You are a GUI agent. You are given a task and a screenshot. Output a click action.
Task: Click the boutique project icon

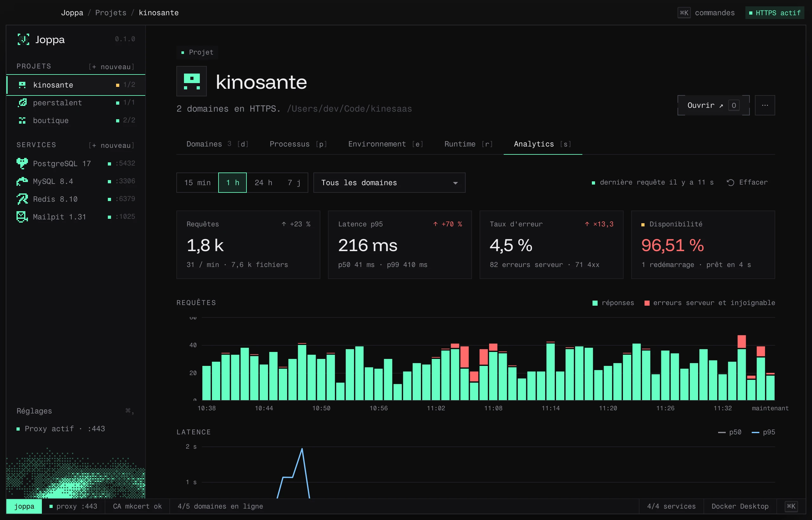tap(22, 120)
